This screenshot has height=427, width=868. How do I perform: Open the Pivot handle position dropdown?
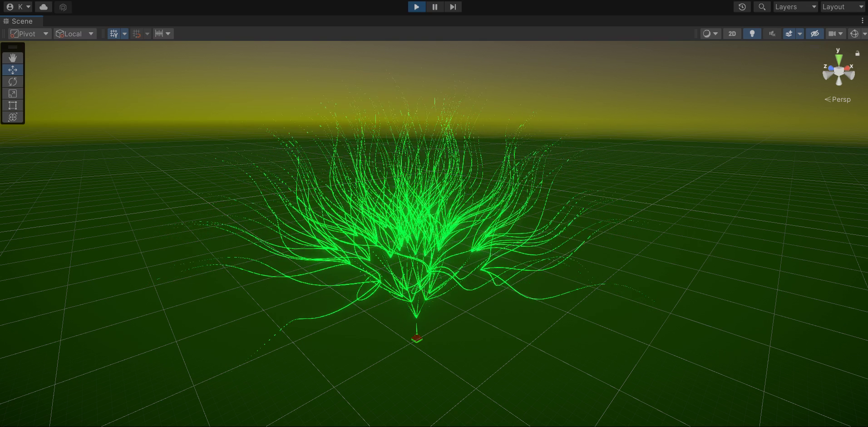[x=30, y=34]
